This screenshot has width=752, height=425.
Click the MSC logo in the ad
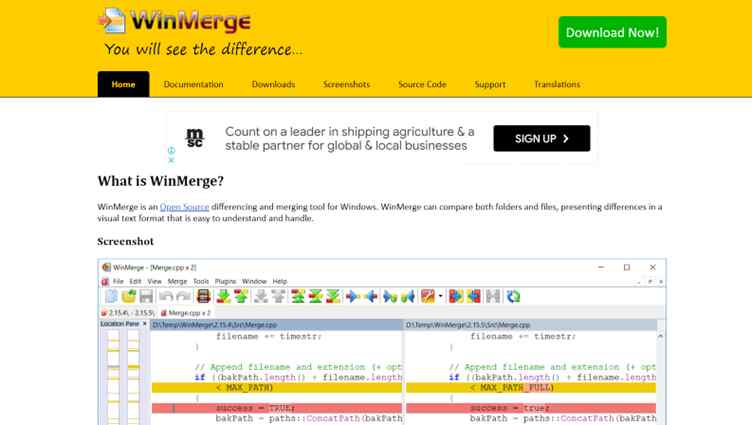[195, 138]
